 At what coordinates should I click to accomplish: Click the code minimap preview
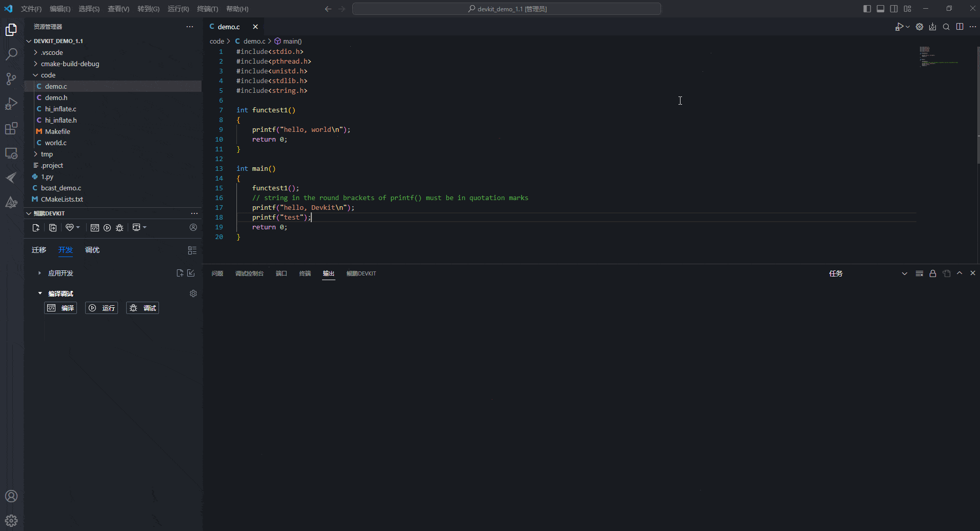[938, 56]
